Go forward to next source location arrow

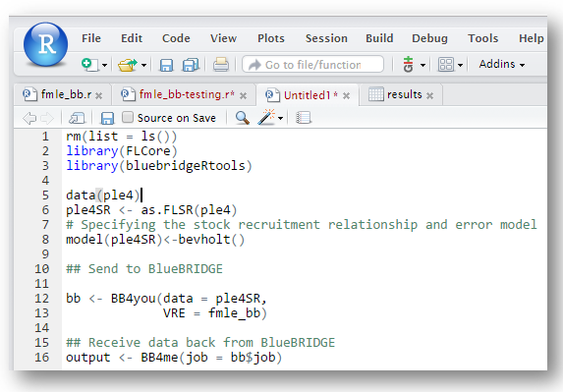(x=47, y=118)
